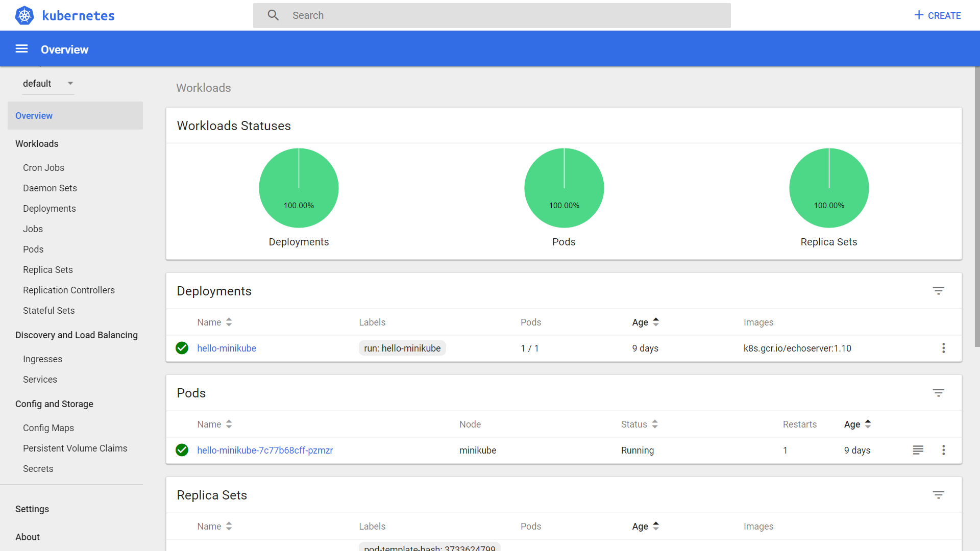Click the CREATE button

(x=937, y=15)
